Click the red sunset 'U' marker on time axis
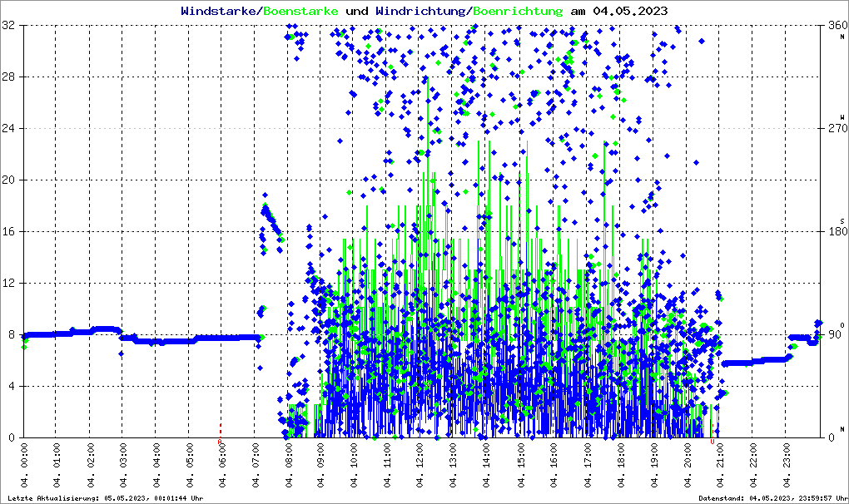The width and height of the screenshot is (849, 504). point(712,442)
